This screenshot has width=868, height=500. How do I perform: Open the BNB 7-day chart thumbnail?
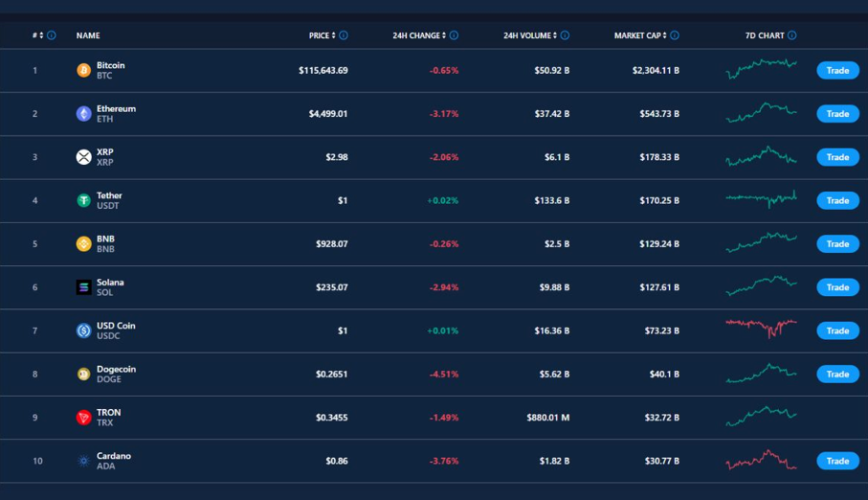(761, 243)
